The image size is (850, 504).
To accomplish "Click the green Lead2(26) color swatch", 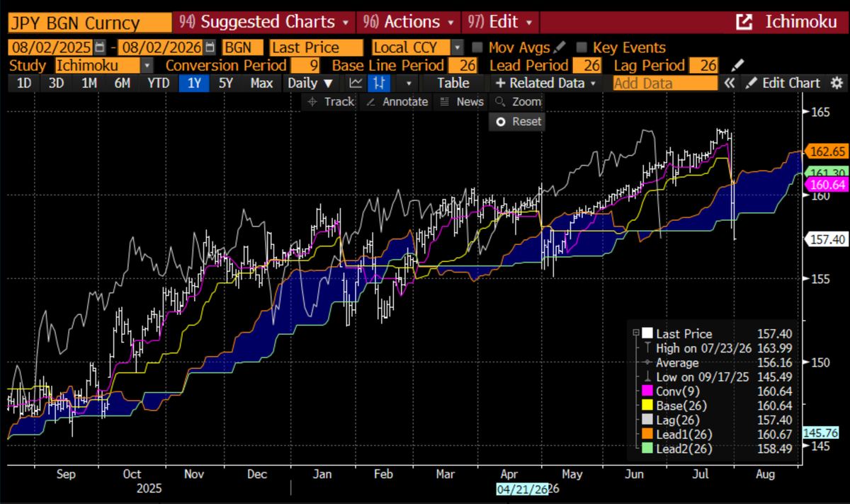I will 647,449.
